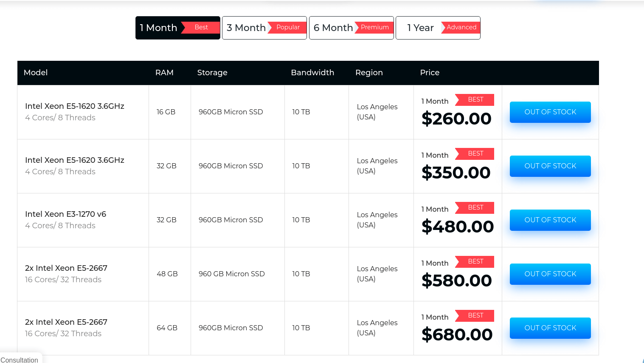Click the BEST badge above $350.00
644x363 pixels.
click(x=475, y=153)
